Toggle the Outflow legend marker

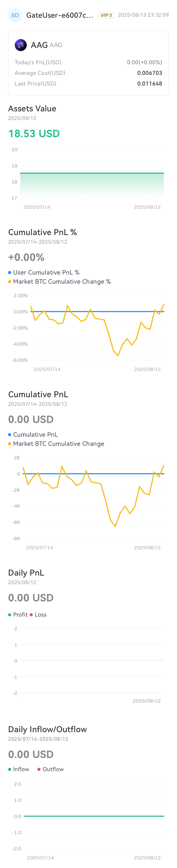pyautogui.click(x=39, y=769)
